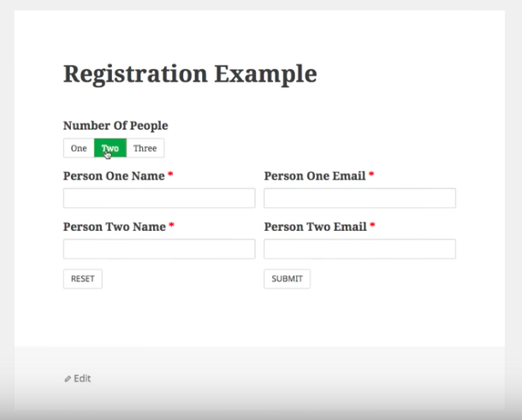The width and height of the screenshot is (522, 420).
Task: Select the "One" people option
Action: click(x=79, y=149)
